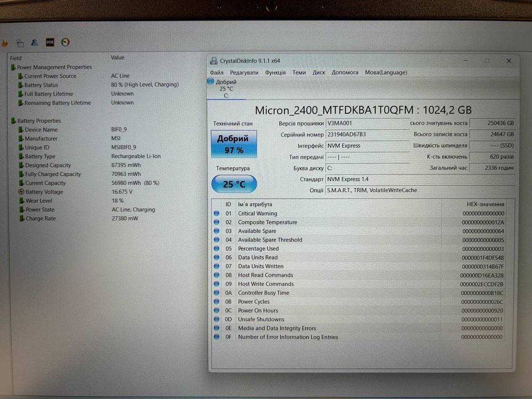Viewport: 532px width, 399px height.
Task: Select the Data Units Written attribute row
Action: point(360,266)
